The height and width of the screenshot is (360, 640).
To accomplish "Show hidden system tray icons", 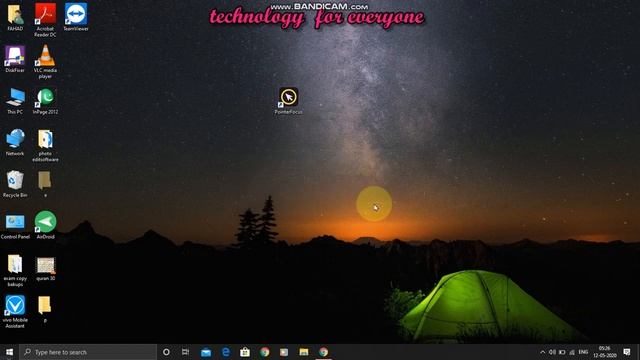I will click(x=542, y=352).
